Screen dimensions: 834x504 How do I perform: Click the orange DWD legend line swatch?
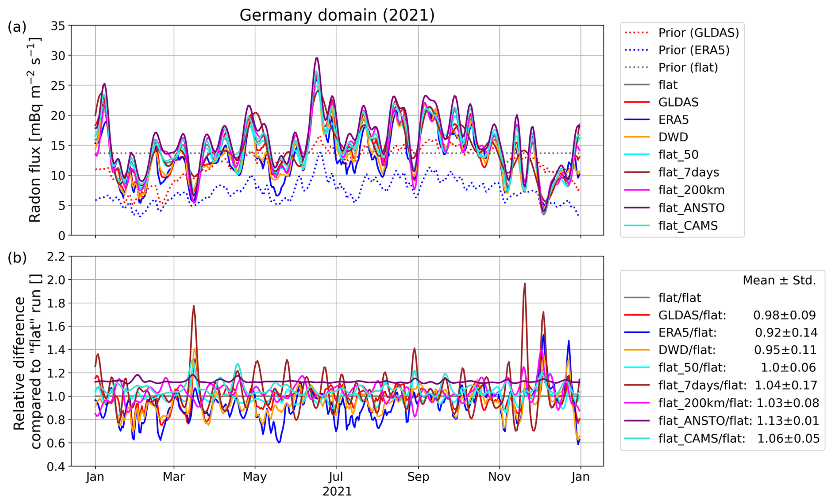coord(637,137)
